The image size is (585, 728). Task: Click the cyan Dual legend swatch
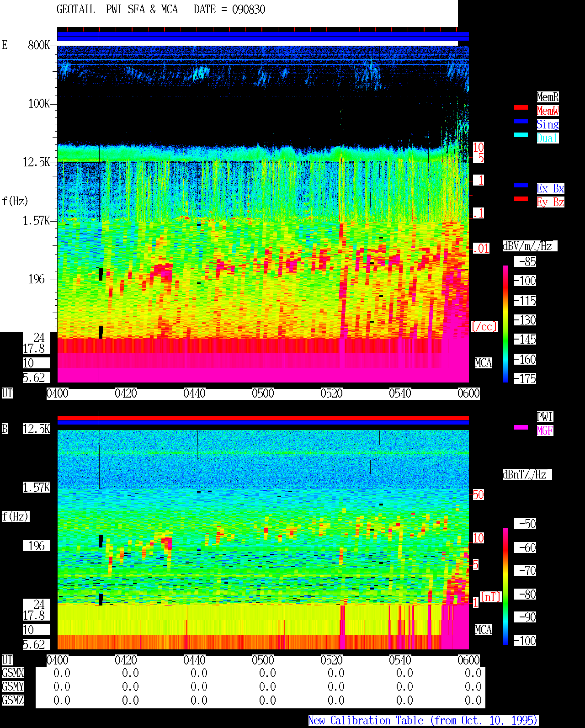(521, 135)
